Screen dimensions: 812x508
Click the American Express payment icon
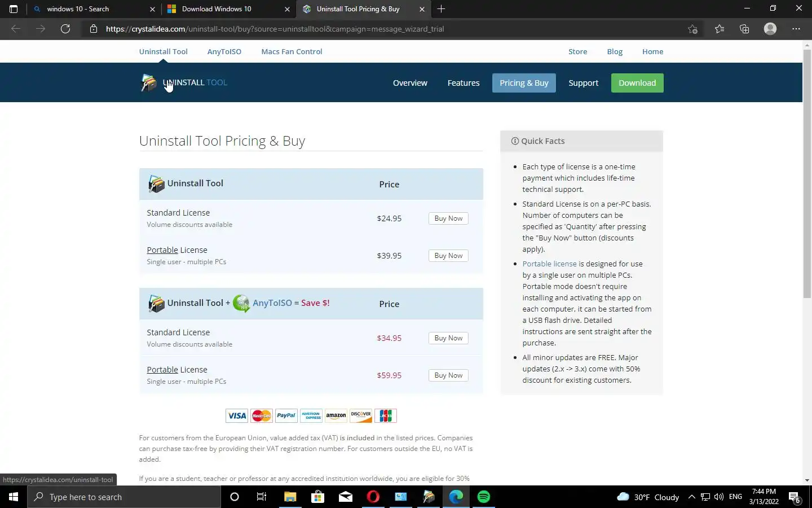[x=311, y=415]
